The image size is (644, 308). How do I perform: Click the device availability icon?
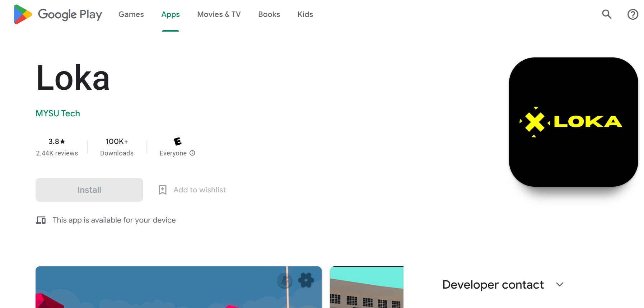(41, 220)
